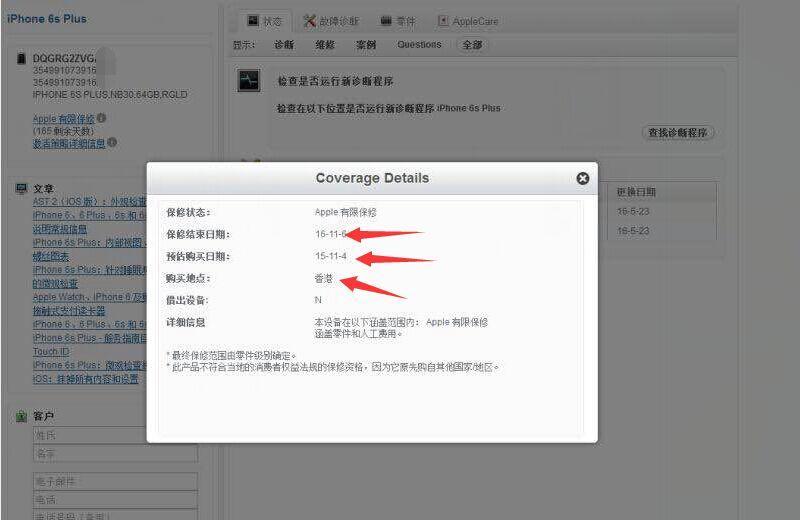Switch to the 状态 tab
The width and height of the screenshot is (800, 520).
click(x=264, y=21)
